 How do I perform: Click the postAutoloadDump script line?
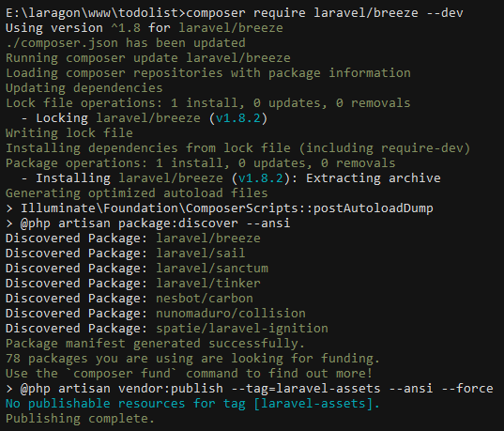coord(220,208)
